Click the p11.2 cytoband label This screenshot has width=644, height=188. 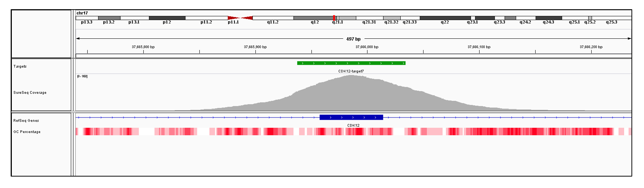(206, 22)
